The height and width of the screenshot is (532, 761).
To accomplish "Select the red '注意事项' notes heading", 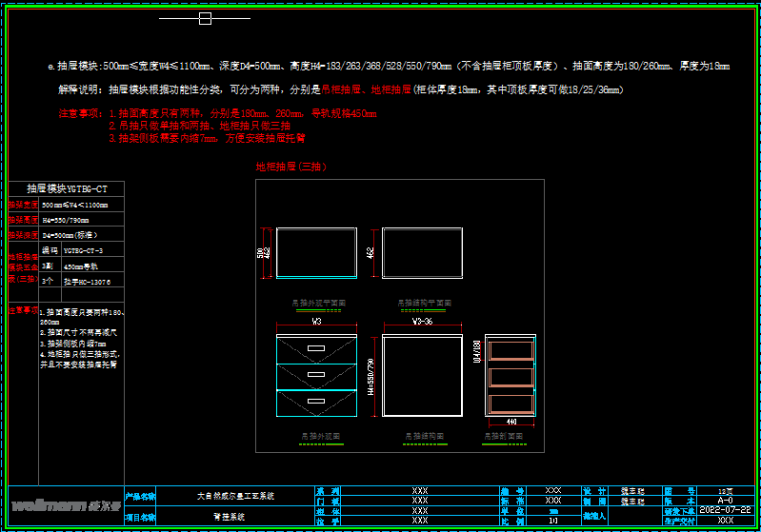I will pos(80,113).
